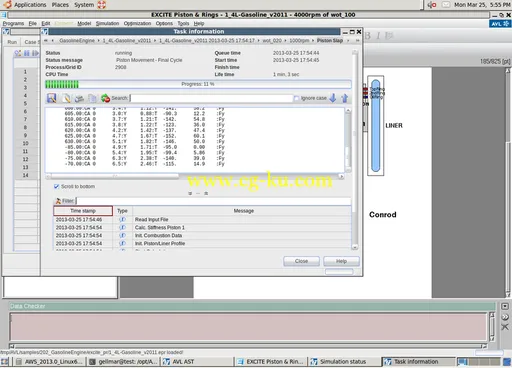512x368 pixels.
Task: Click the italic I icon behind the dialog
Action: click(x=378, y=36)
